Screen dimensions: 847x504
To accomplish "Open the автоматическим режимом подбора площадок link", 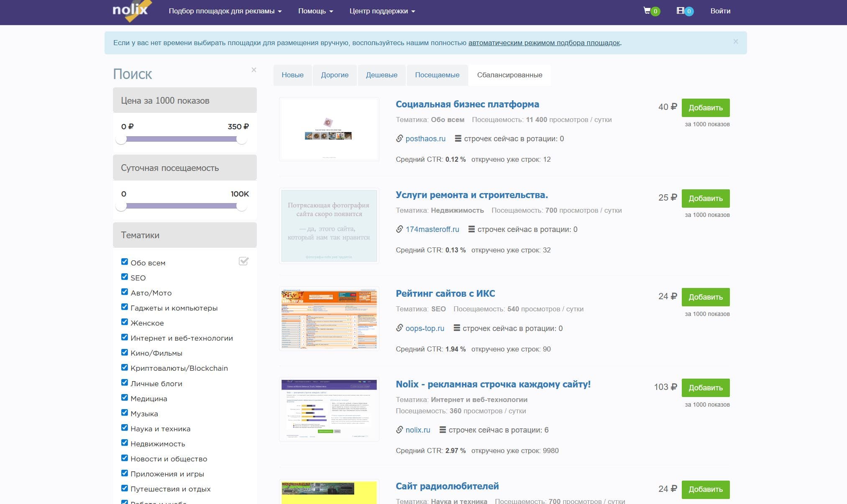I will [544, 43].
